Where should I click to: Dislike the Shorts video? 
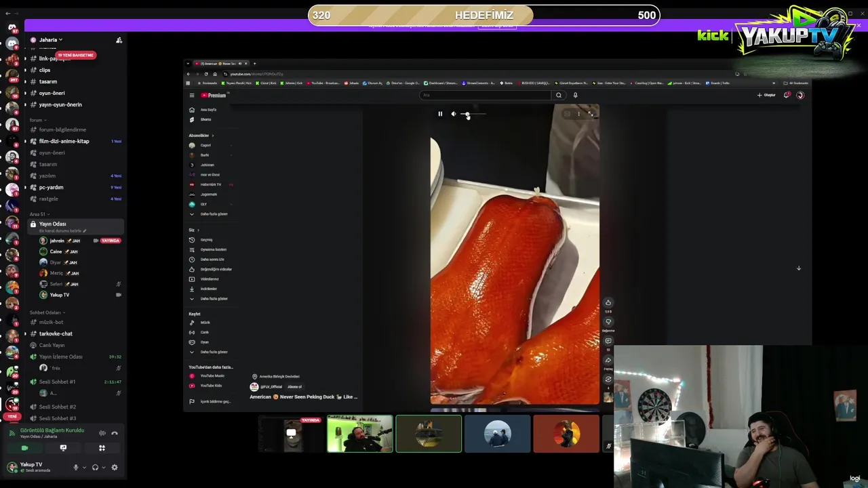pos(608,322)
